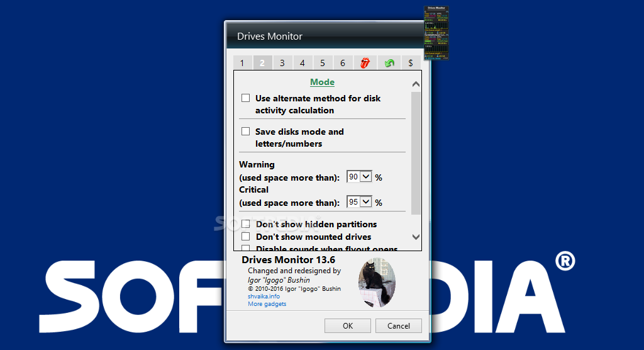Open the Critical used space percentage dropdown

(x=359, y=202)
